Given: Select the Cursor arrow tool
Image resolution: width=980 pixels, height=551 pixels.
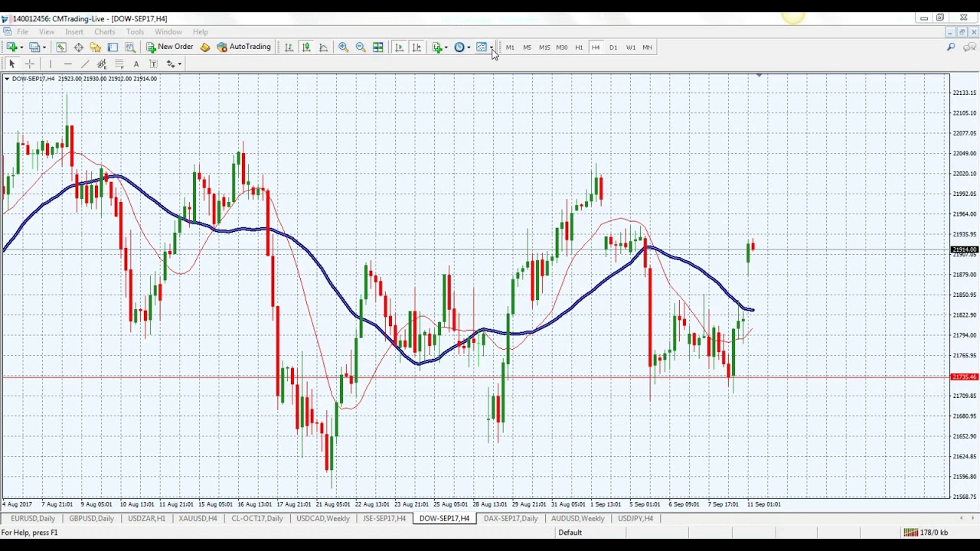Looking at the screenshot, I should (x=12, y=64).
